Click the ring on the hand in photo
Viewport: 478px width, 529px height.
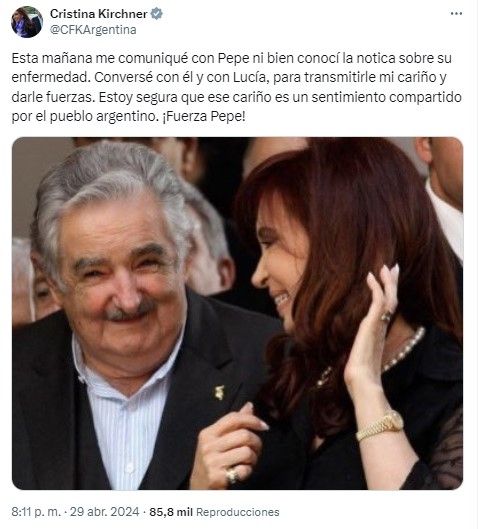[x=232, y=476]
